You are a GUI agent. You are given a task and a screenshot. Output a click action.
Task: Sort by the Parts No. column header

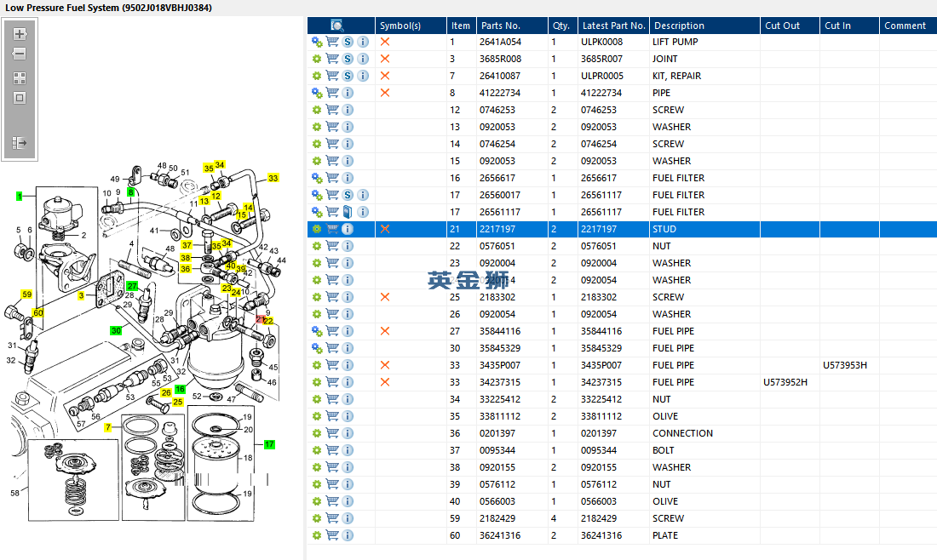click(x=512, y=26)
